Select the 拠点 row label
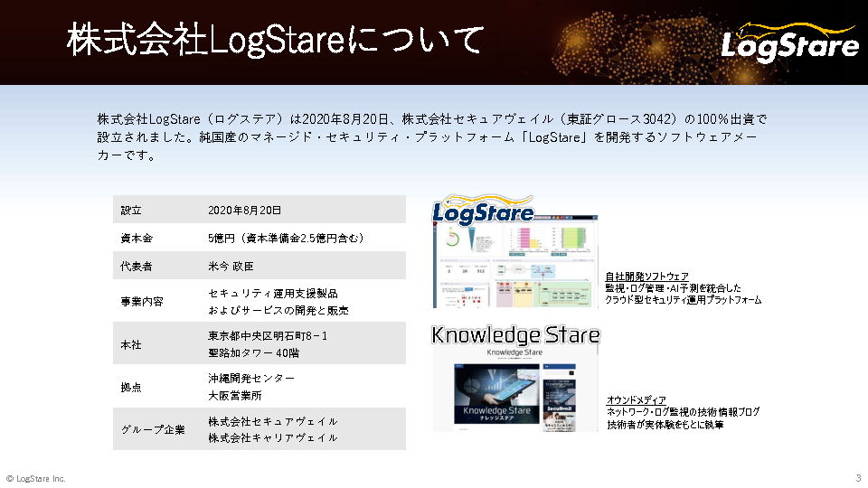This screenshot has height=488, width=868. point(132,387)
